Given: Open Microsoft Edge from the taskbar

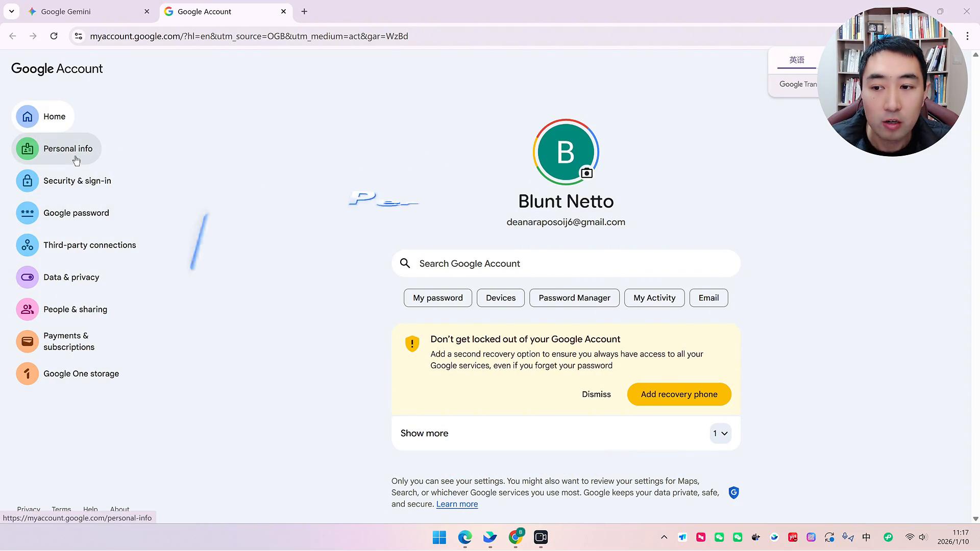Looking at the screenshot, I should [x=464, y=537].
